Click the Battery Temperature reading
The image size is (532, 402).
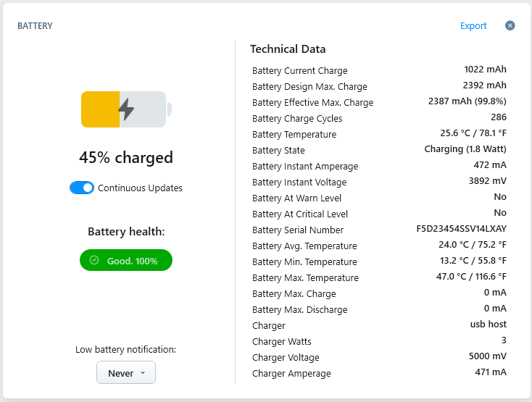[x=473, y=133]
